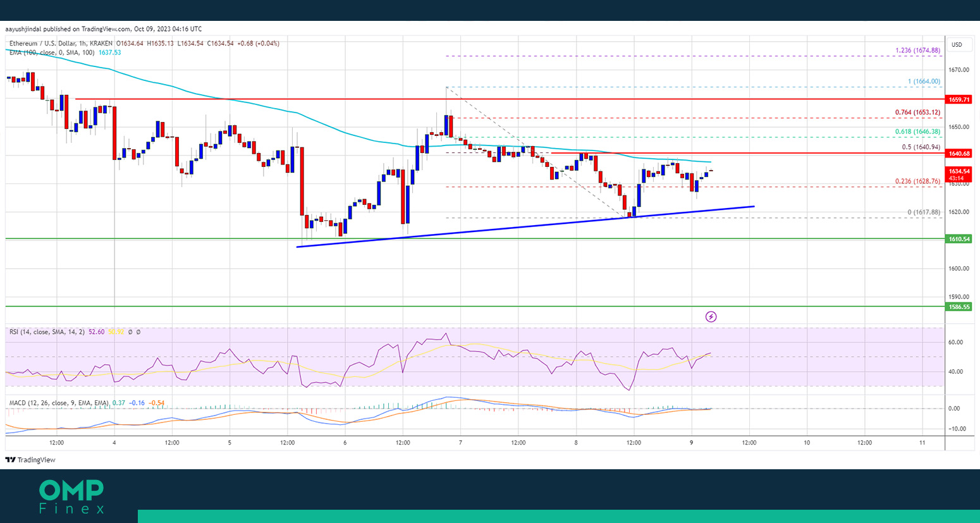The width and height of the screenshot is (980, 523).
Task: Click date label 10 on time axis
Action: [x=807, y=443]
